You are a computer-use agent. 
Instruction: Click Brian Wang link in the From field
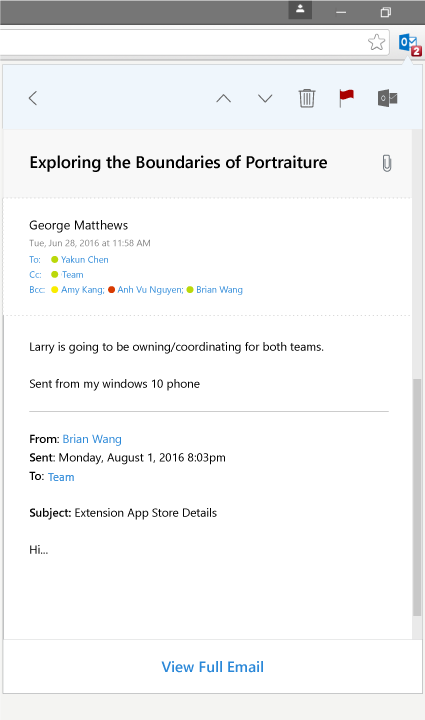point(92,439)
